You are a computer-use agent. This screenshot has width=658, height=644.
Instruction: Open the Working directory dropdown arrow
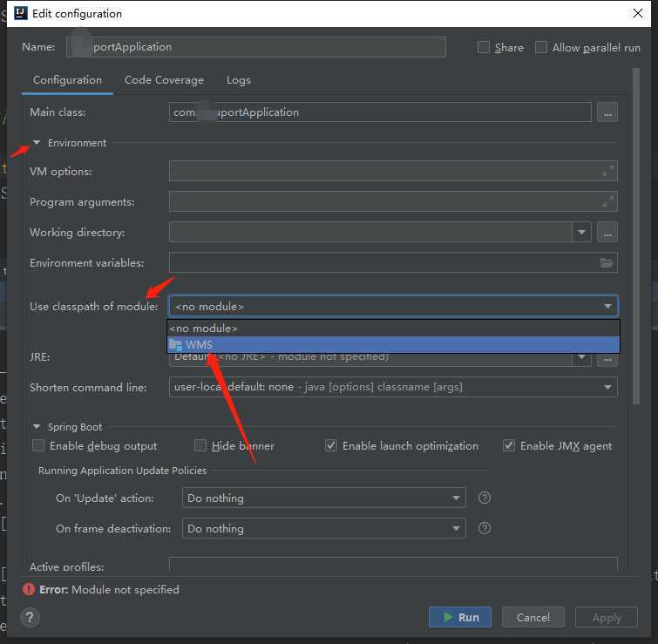[581, 232]
